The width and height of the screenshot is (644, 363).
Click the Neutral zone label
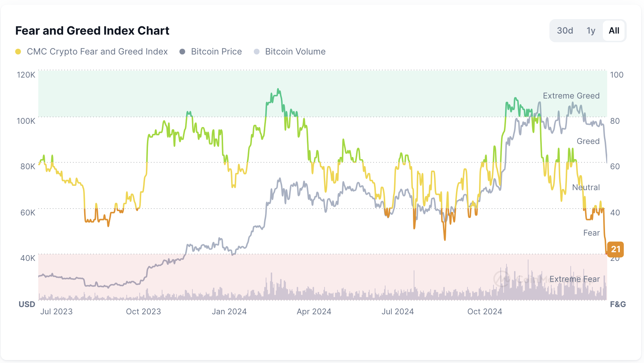pos(586,187)
